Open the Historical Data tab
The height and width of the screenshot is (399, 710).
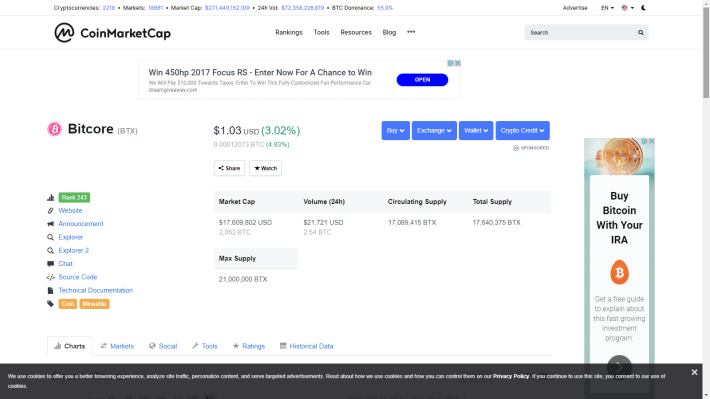point(307,346)
